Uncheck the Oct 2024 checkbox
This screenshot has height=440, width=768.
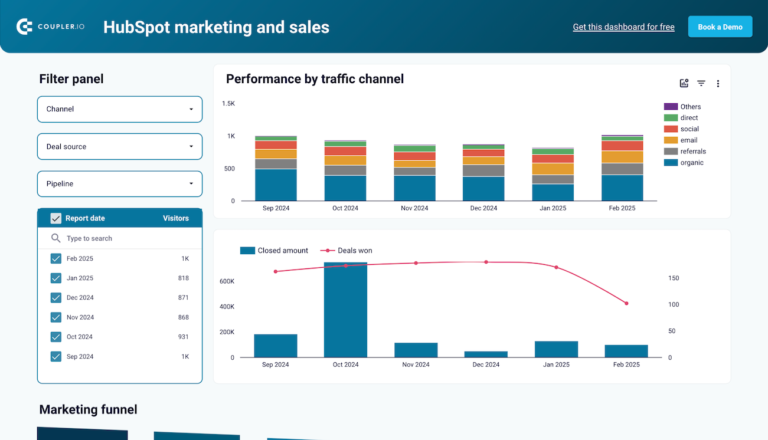click(56, 337)
